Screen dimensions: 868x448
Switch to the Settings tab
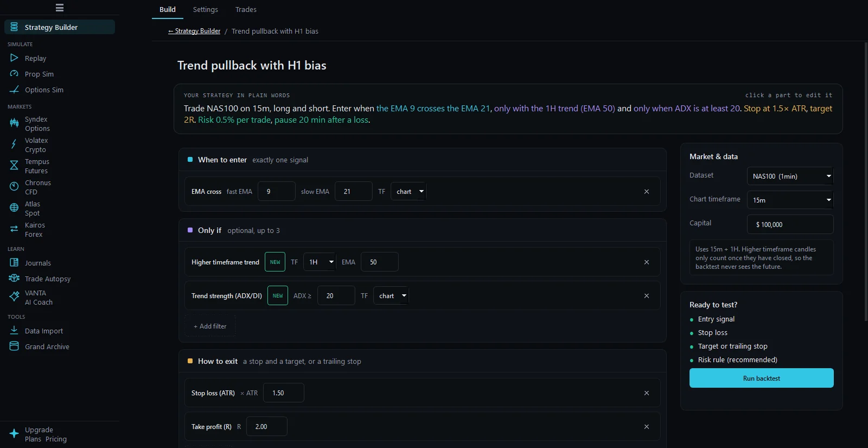pyautogui.click(x=206, y=9)
